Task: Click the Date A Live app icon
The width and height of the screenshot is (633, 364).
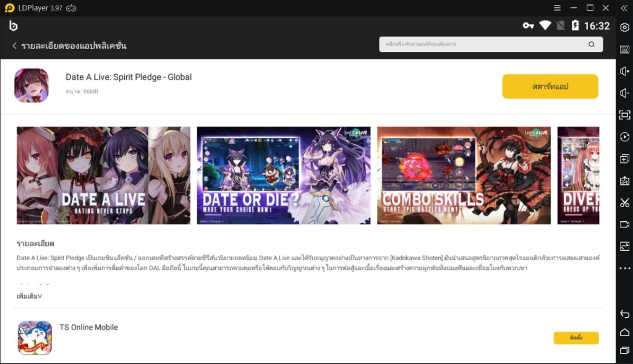Action: [32, 85]
